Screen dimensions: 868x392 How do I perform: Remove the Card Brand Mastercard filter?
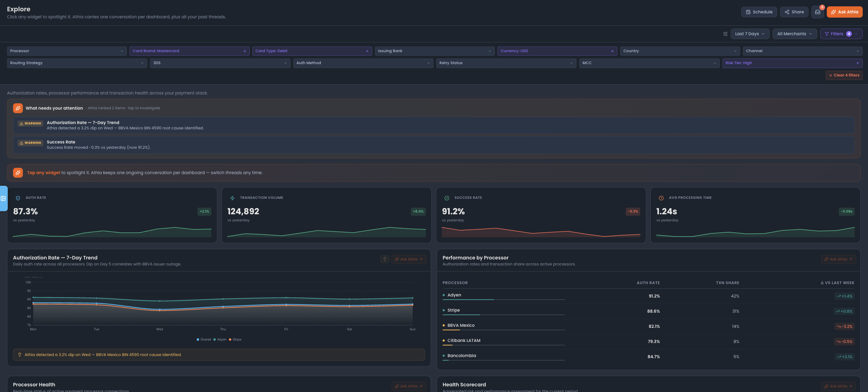245,51
